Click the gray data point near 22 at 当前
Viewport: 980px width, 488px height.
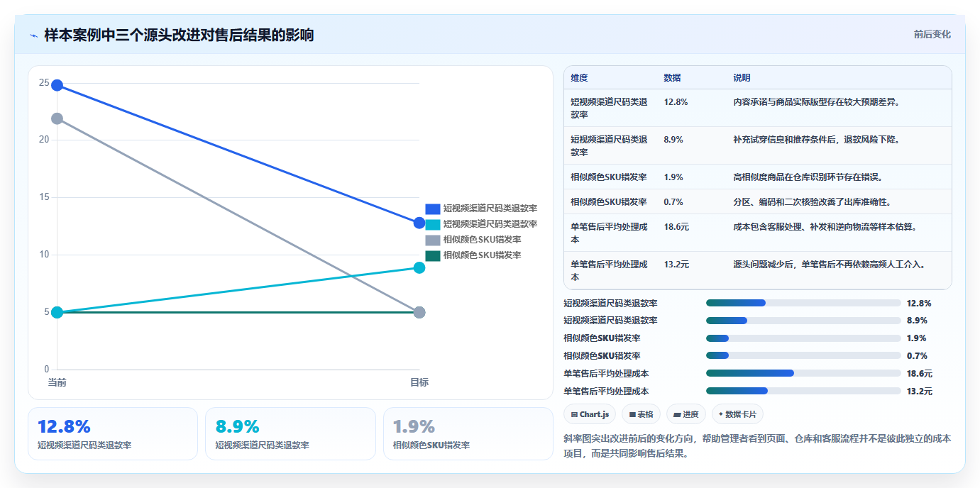tap(57, 118)
